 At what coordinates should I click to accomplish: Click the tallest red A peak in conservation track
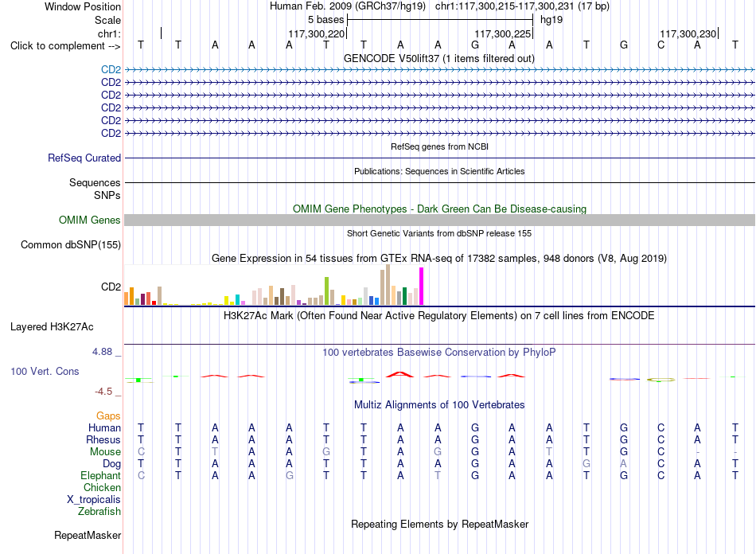point(399,374)
